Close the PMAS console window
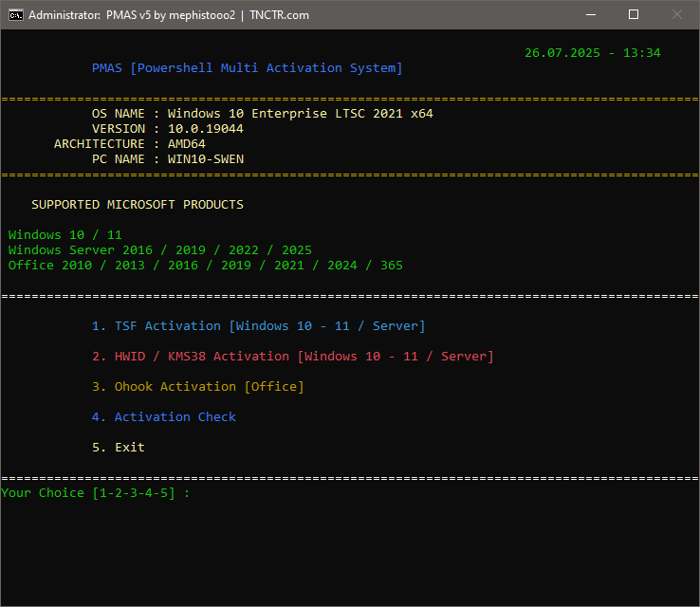This screenshot has height=607, width=700. [677, 15]
